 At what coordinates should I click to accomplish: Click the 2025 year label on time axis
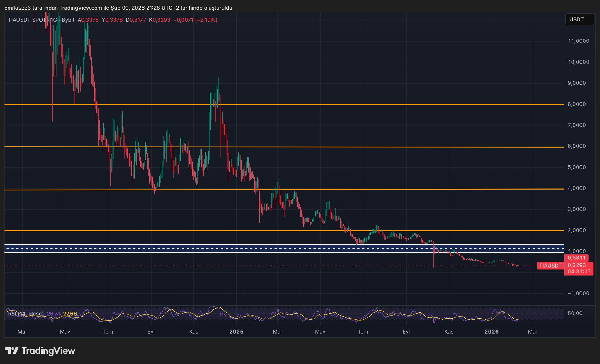pos(236,332)
